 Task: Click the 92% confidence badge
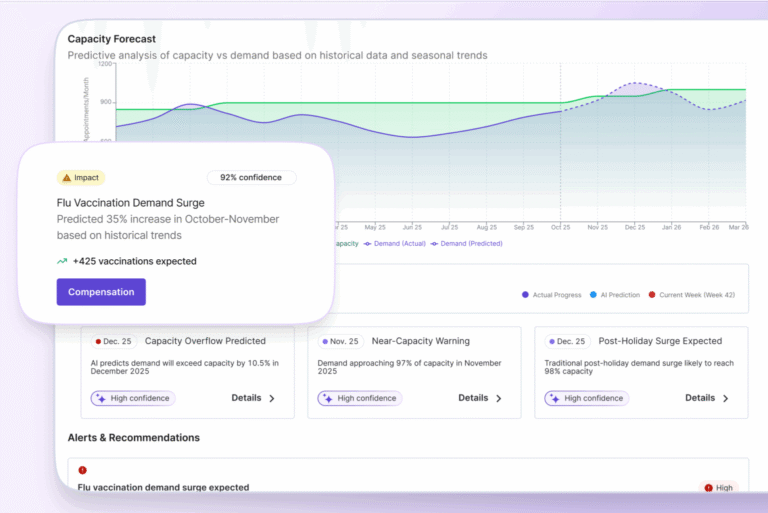point(251,178)
